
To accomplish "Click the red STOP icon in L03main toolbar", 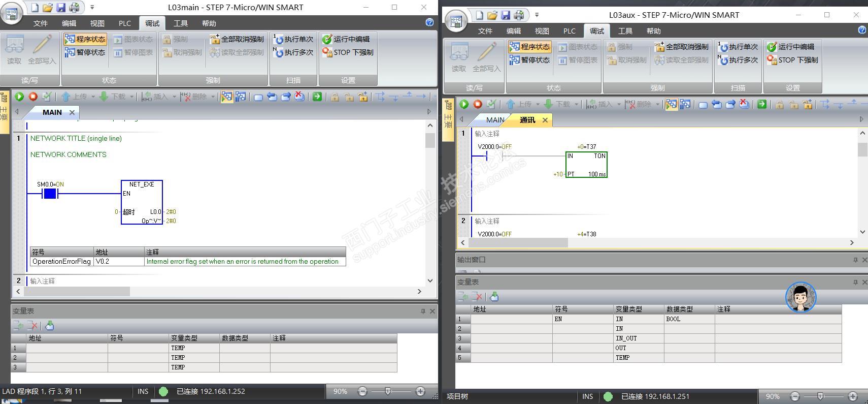I will (x=33, y=97).
